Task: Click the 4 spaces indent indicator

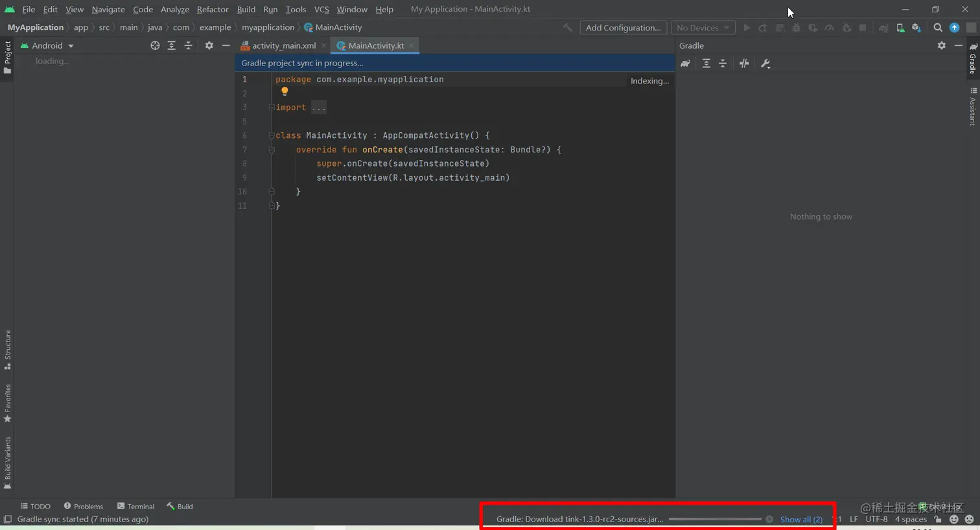Action: [x=911, y=519]
